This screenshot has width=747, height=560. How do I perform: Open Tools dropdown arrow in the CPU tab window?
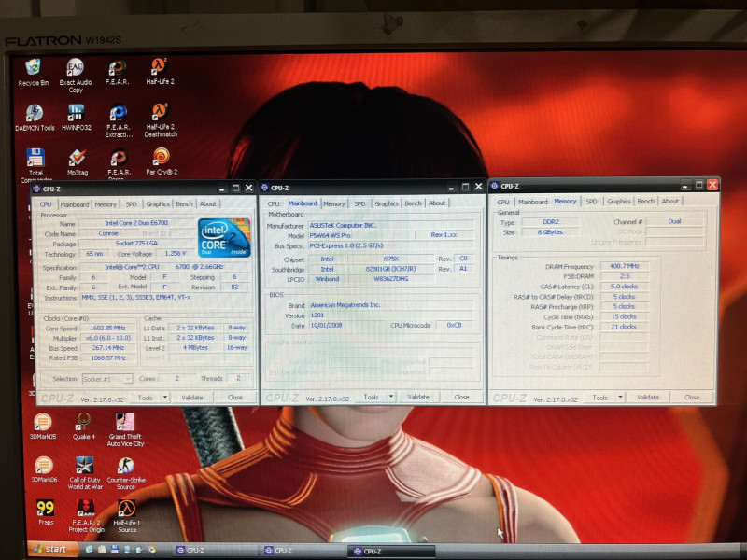pos(165,397)
